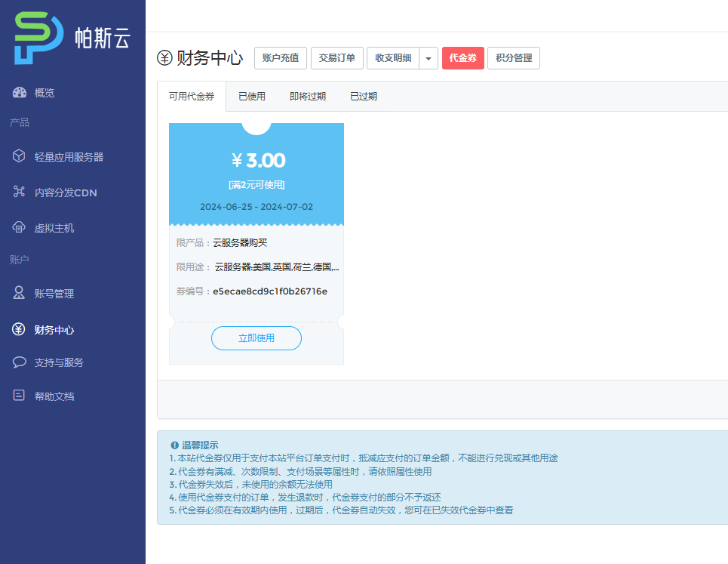The width and height of the screenshot is (728, 564).
Task: Click the 帮助文档 document icon
Action: click(x=20, y=396)
